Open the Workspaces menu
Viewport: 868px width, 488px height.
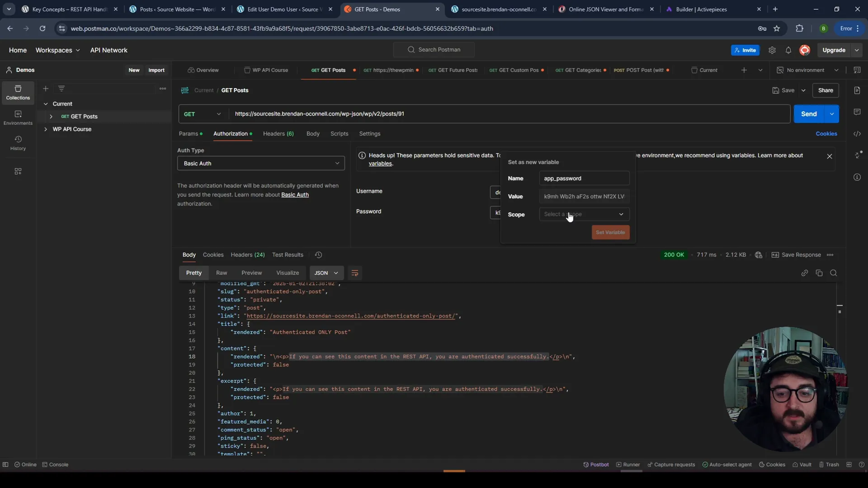click(57, 50)
